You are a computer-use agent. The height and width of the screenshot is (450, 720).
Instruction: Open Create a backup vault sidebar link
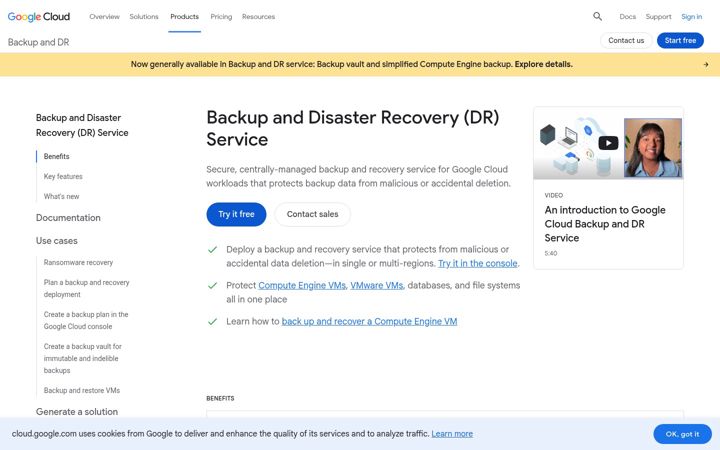(x=83, y=358)
